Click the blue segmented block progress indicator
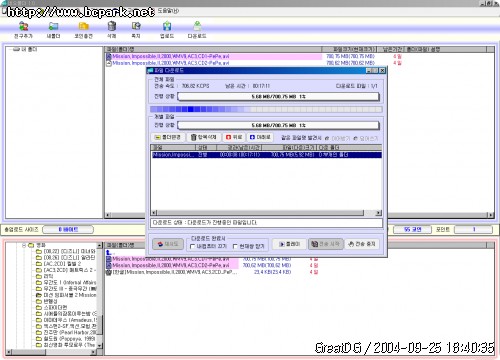500x360 pixels. point(266,109)
